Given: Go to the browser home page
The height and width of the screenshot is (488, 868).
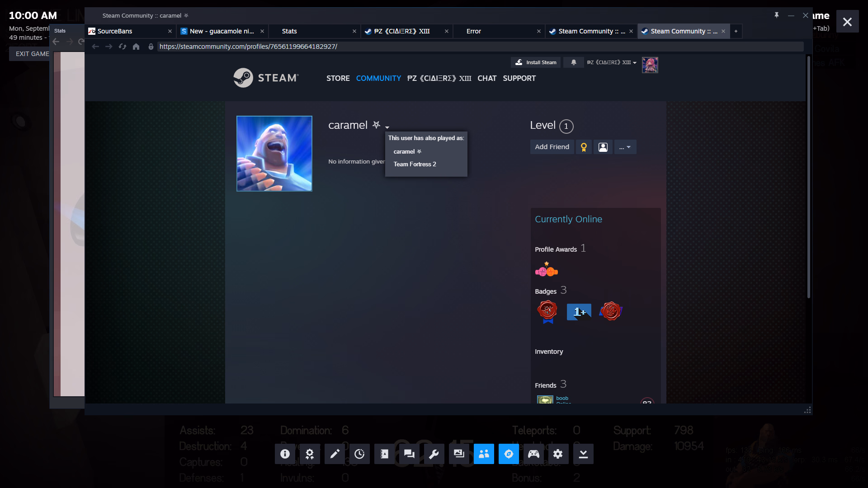Looking at the screenshot, I should pyautogui.click(x=136, y=47).
